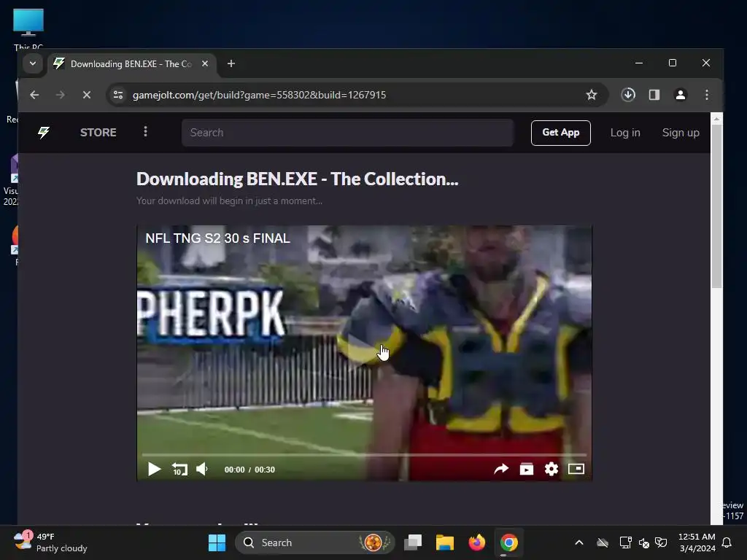The width and height of the screenshot is (747, 560).
Task: Open the Game Jolt lightning logo home
Action: pyautogui.click(x=43, y=133)
